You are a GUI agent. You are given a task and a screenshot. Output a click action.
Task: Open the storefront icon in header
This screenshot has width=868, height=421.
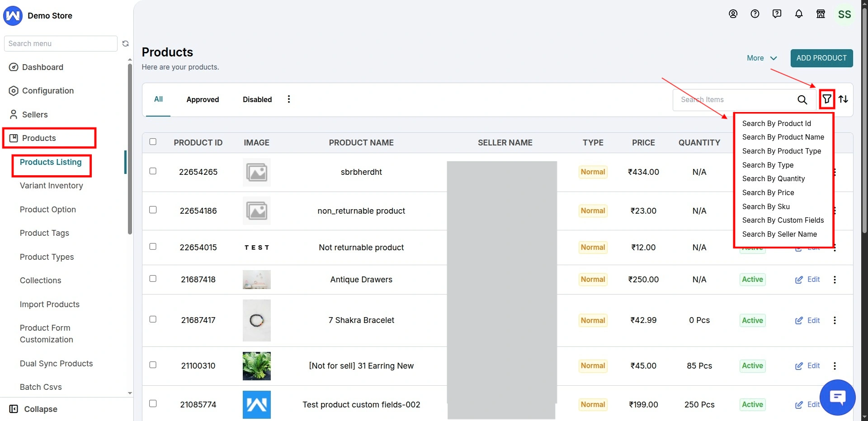click(x=821, y=14)
